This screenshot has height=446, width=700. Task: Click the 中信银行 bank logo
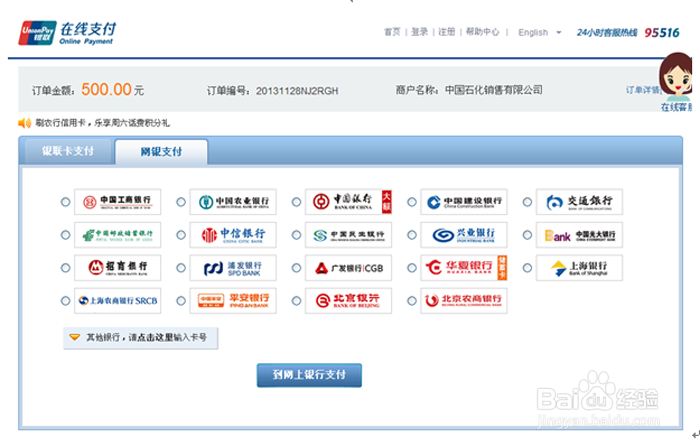pyautogui.click(x=233, y=235)
